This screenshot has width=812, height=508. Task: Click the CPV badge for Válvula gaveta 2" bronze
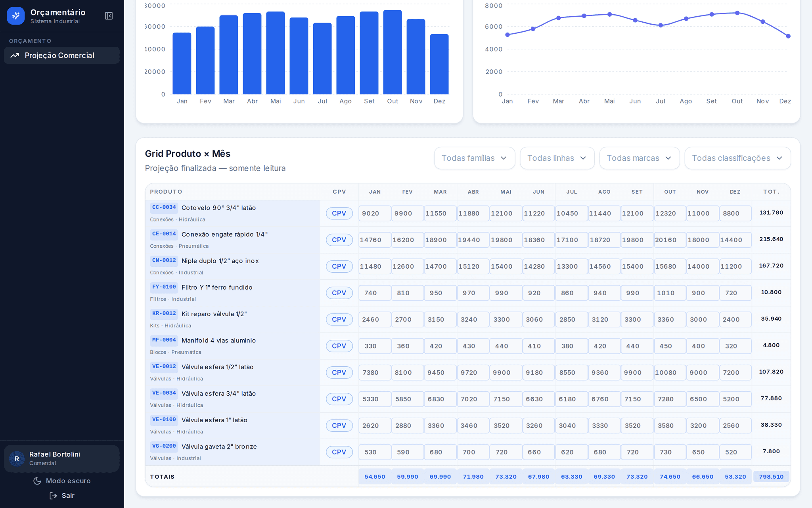pos(339,452)
